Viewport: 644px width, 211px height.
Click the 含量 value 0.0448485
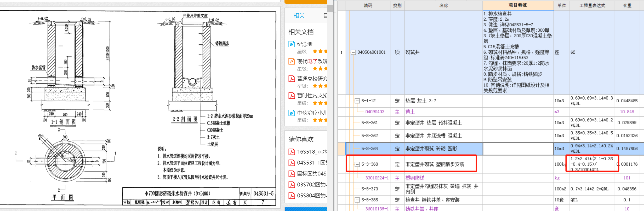(627, 101)
